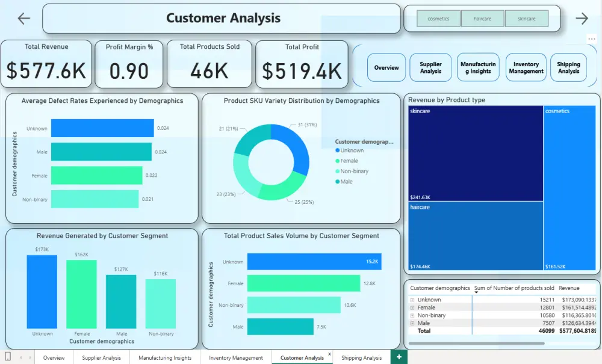Click the Female legend color marker
This screenshot has width=602, height=364.
tap(338, 161)
